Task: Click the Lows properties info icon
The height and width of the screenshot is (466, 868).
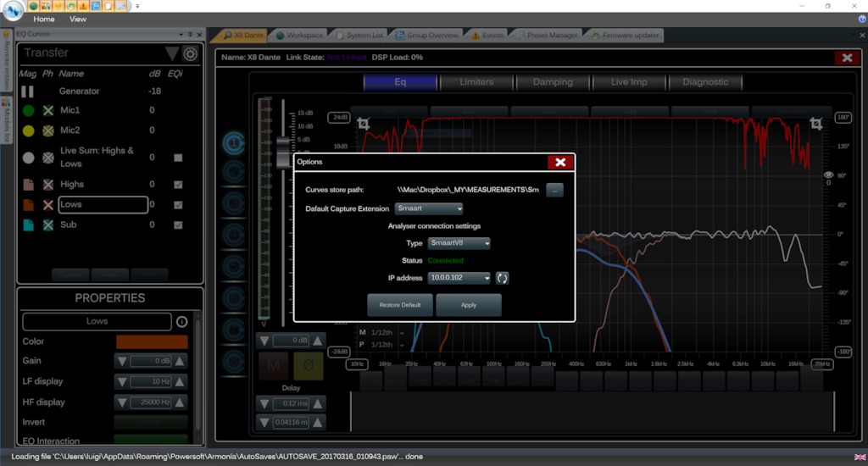Action: [x=181, y=322]
